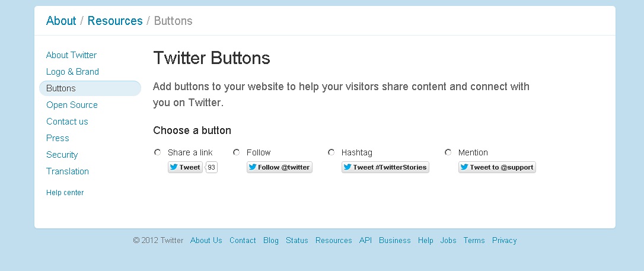The height and width of the screenshot is (271, 644).
Task: Click the 93 tweet count bubble
Action: pos(212,167)
